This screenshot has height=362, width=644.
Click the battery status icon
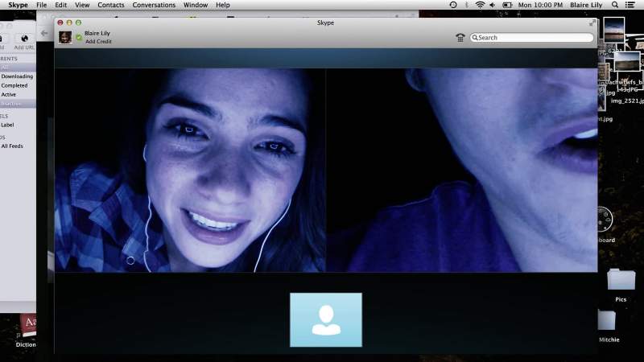[x=507, y=5]
